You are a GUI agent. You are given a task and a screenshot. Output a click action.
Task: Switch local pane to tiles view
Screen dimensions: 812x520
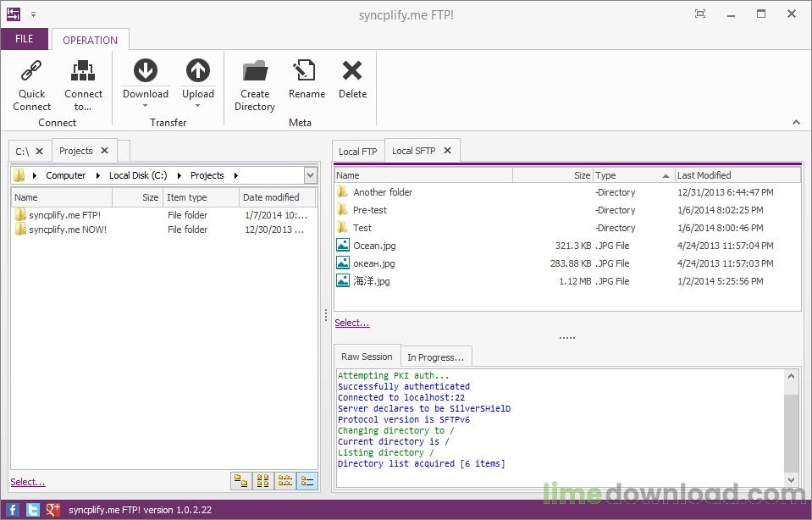tap(240, 480)
